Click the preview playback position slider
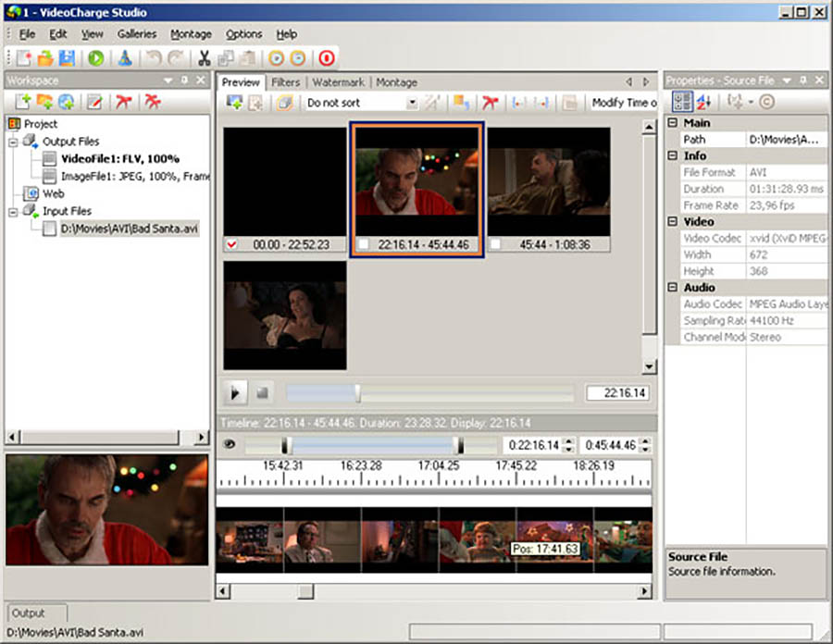This screenshot has width=833, height=644. [x=358, y=393]
